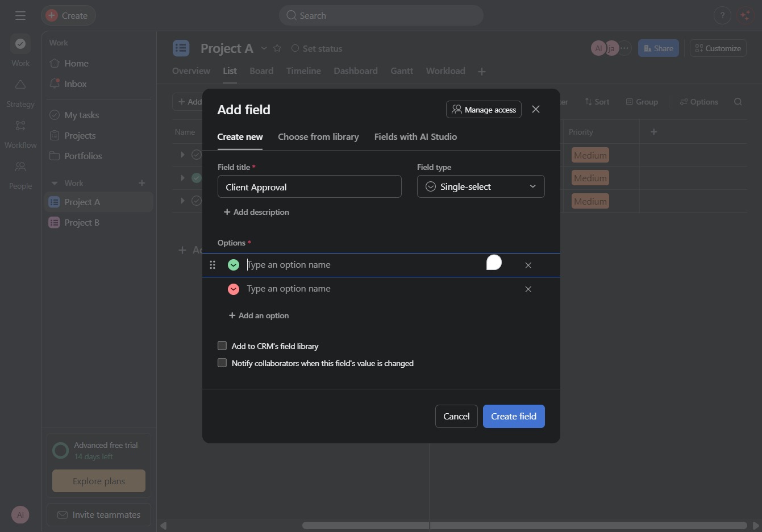Viewport: 762px width, 532px height.
Task: Open the Field type Single-select dropdown
Action: tap(481, 186)
